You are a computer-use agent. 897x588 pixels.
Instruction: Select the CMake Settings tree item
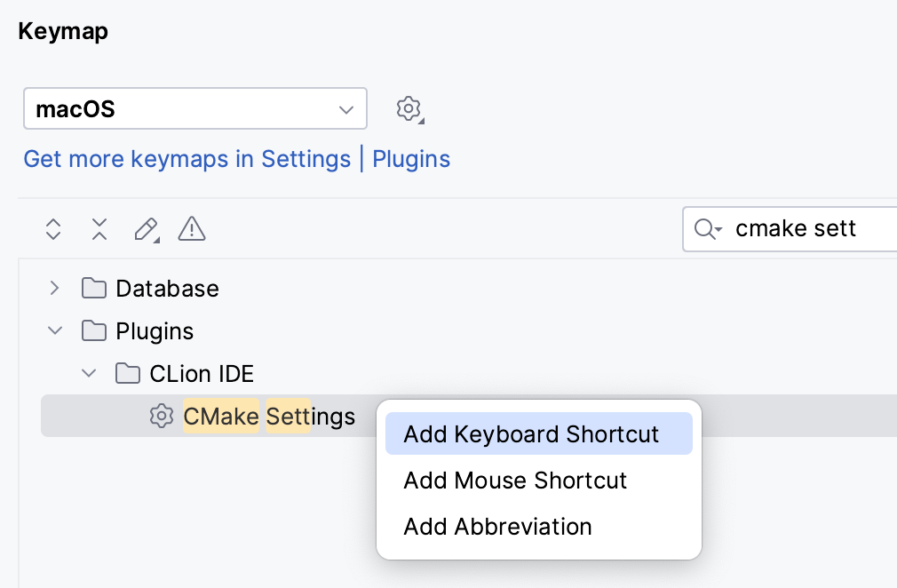tap(268, 416)
